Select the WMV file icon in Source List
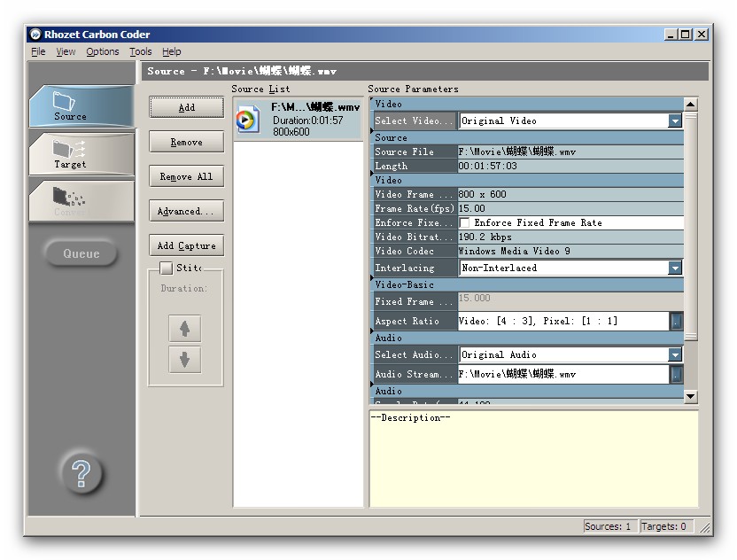The width and height of the screenshot is (737, 560). pyautogui.click(x=248, y=120)
